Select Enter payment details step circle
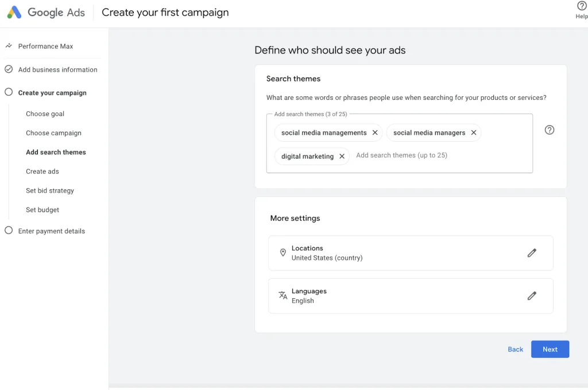588x390 pixels. 9,231
